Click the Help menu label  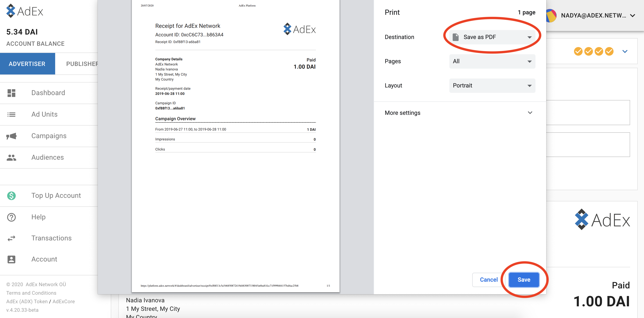[38, 217]
